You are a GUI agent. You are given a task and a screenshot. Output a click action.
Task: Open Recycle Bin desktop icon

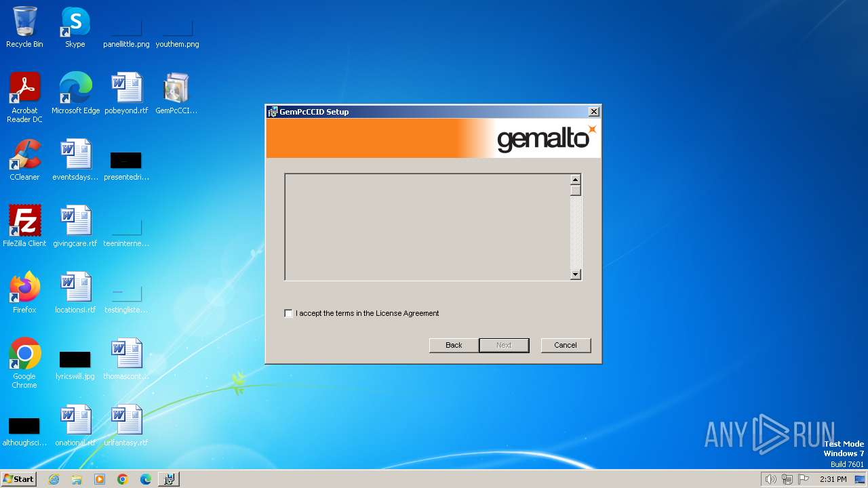tap(24, 27)
